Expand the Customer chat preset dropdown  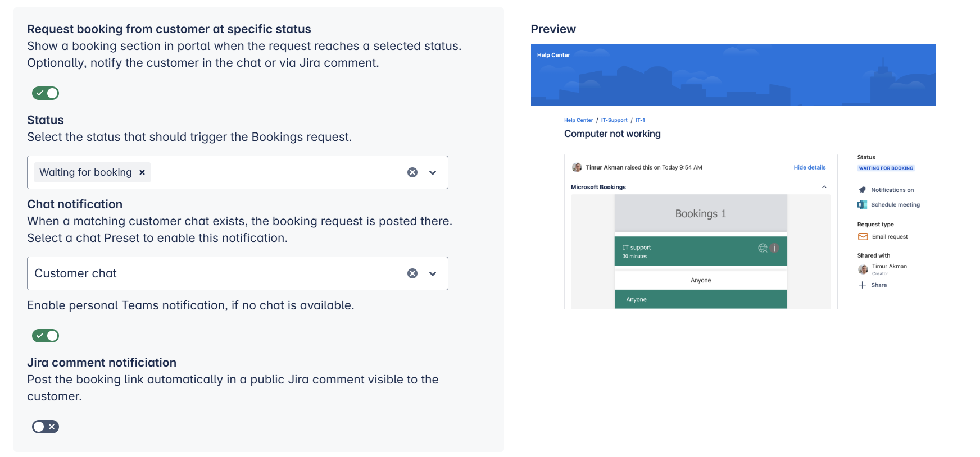coord(433,273)
